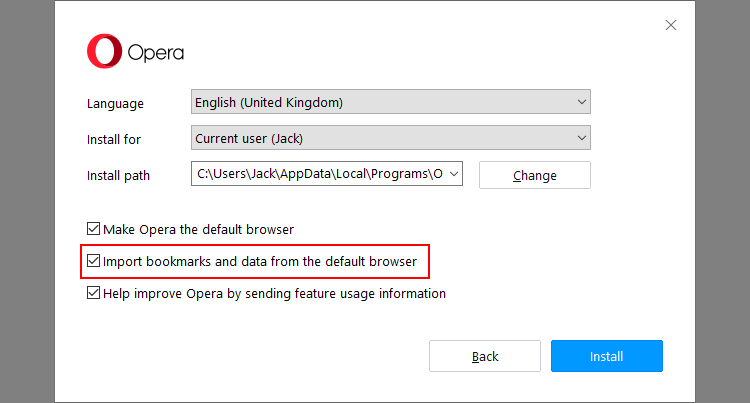The width and height of the screenshot is (750, 403).
Task: Uncheck the Help improve Opera usage information box
Action: [94, 293]
